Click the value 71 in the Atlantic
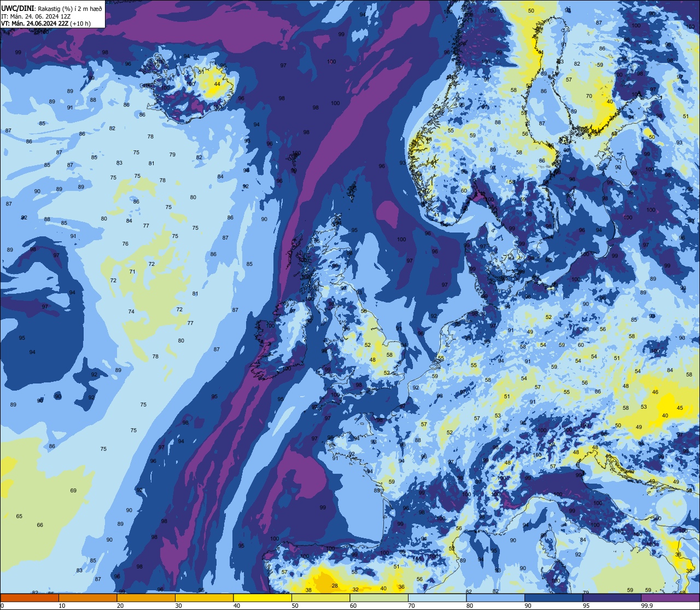The height and width of the screenshot is (610, 700). pyautogui.click(x=132, y=271)
